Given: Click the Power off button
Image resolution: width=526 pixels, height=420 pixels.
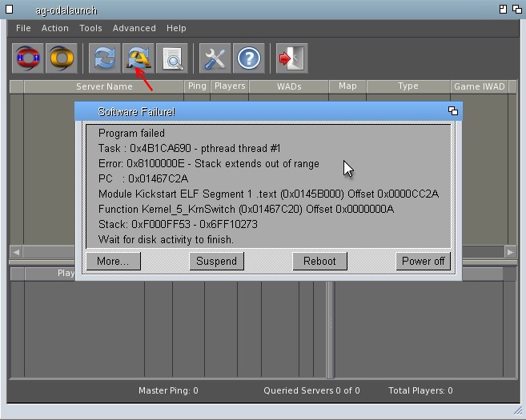Looking at the screenshot, I should click(x=423, y=261).
